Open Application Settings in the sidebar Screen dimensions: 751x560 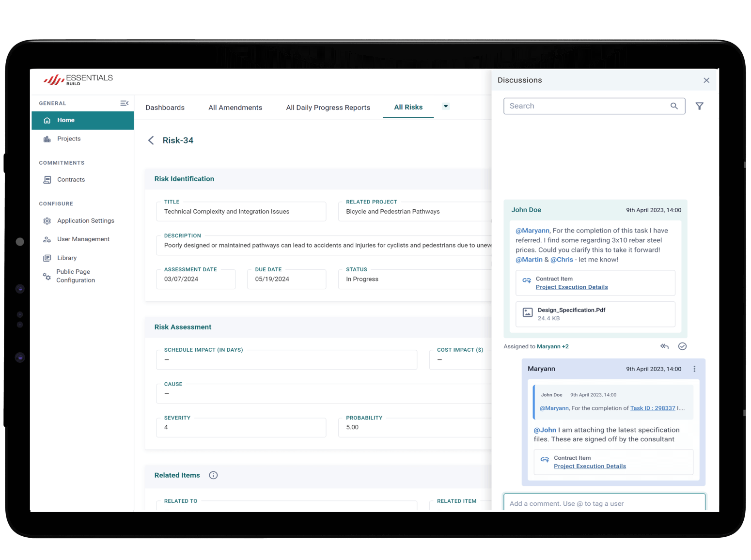[x=85, y=221]
